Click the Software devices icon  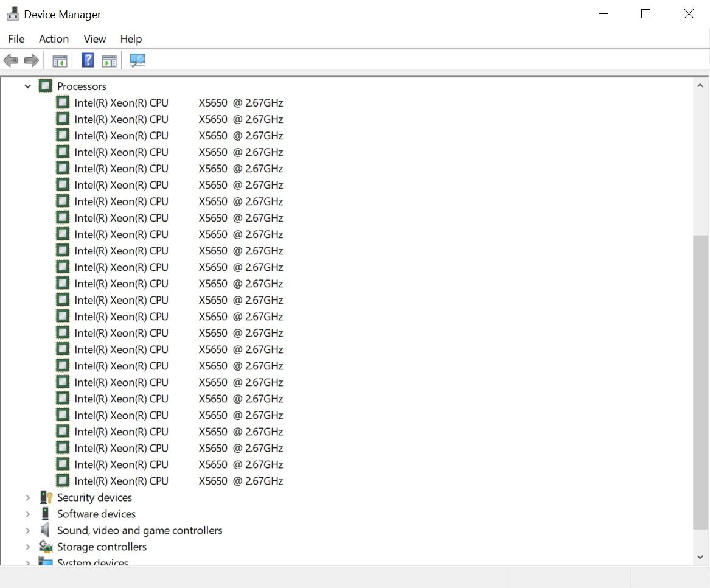45,514
